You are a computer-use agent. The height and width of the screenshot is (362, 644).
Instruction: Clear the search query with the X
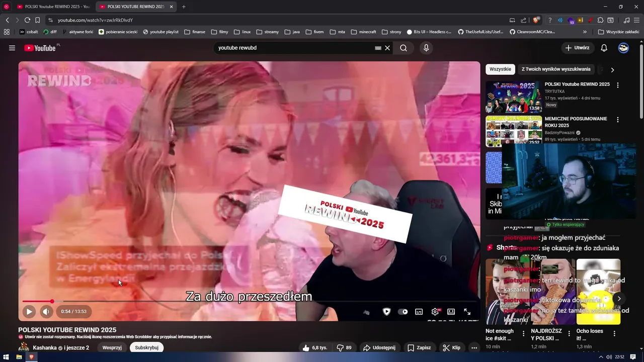[x=387, y=48]
